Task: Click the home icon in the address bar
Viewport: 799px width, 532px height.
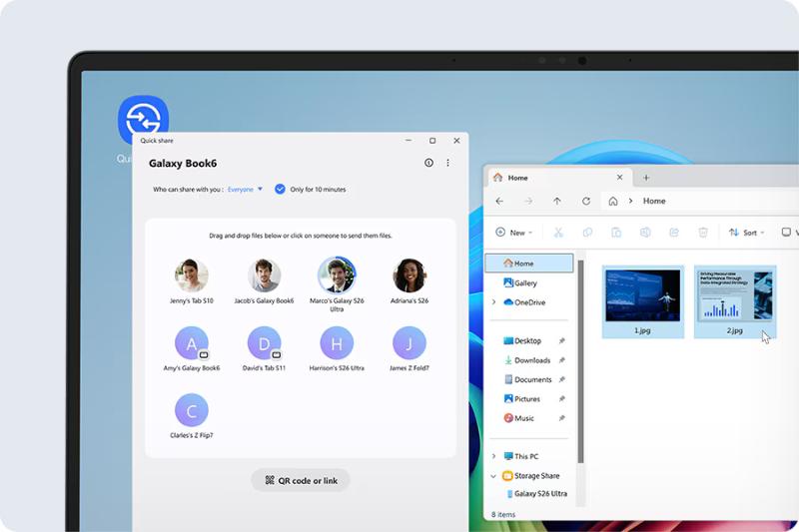Action: pyautogui.click(x=613, y=201)
